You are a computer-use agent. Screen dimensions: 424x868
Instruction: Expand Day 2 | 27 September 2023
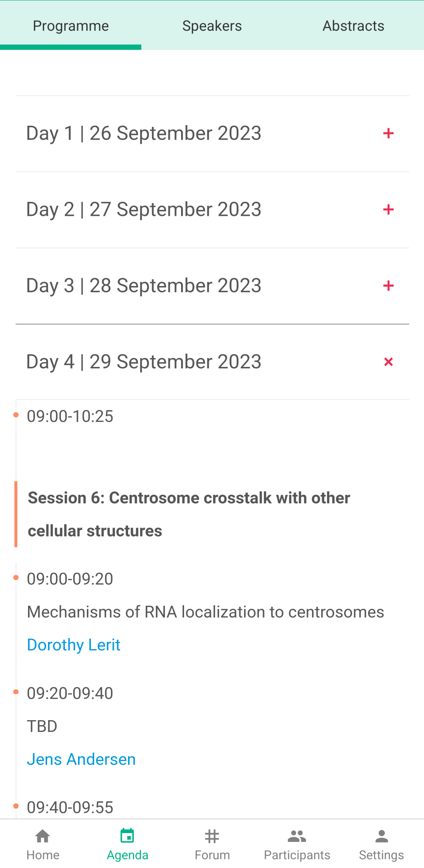(144, 210)
